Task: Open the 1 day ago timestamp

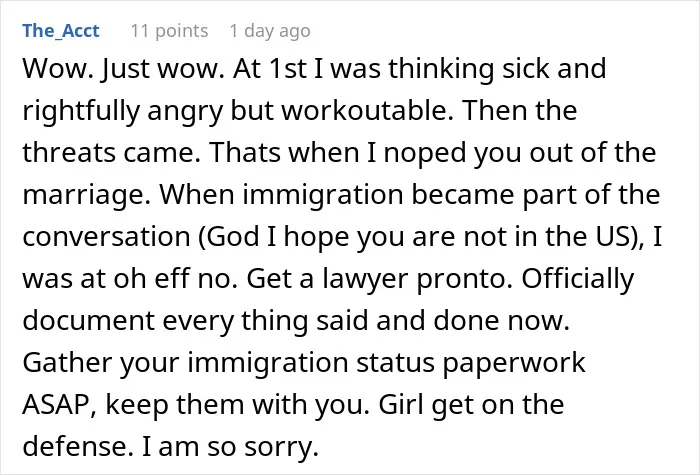Action: click(x=270, y=31)
